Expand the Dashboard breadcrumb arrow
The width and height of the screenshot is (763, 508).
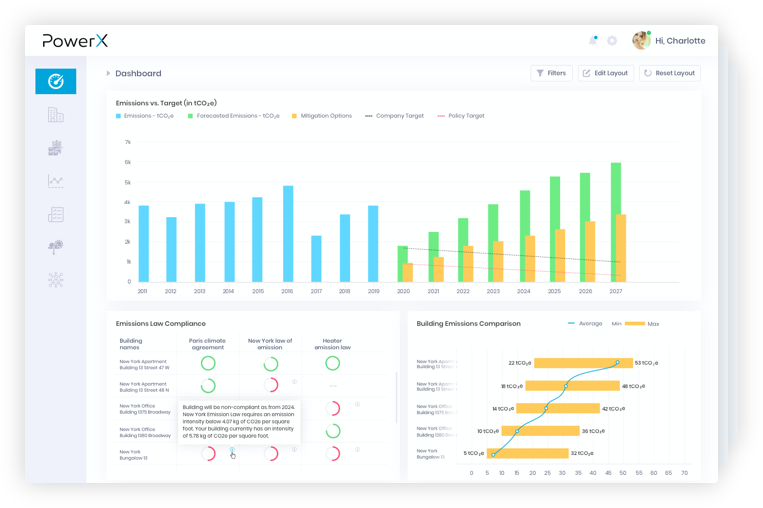pyautogui.click(x=108, y=73)
